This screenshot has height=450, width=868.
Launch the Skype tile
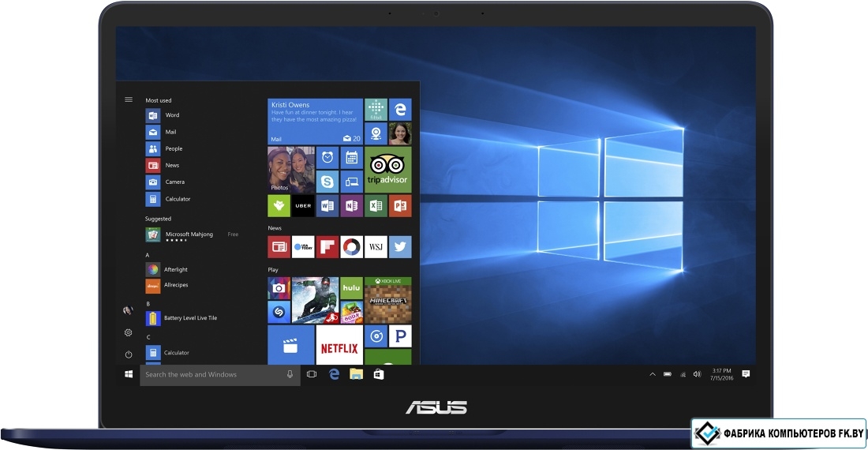(327, 182)
